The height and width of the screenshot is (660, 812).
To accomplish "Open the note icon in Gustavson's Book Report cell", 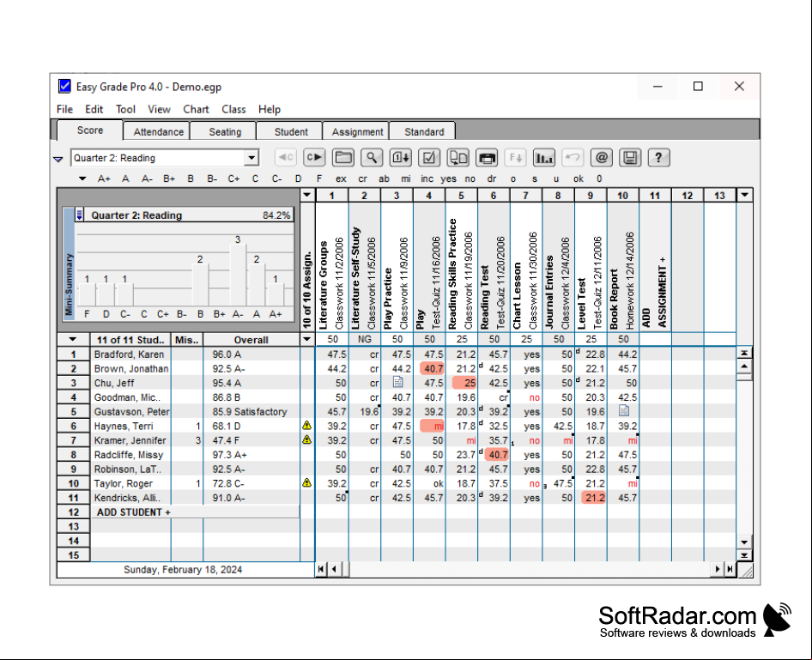I will [624, 411].
